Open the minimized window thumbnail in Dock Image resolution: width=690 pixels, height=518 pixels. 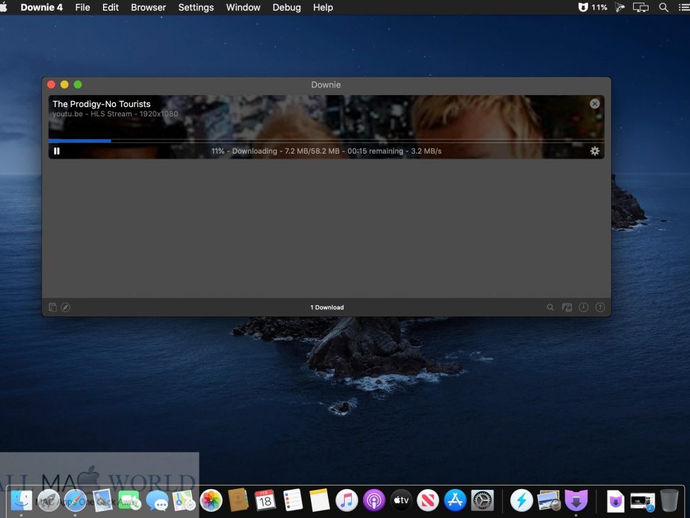pos(642,501)
